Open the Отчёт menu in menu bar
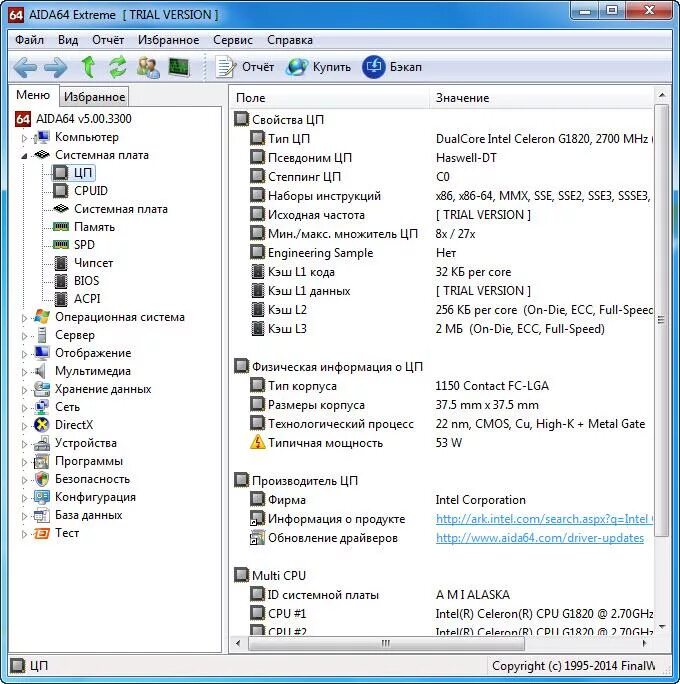The image size is (680, 684). pos(108,40)
